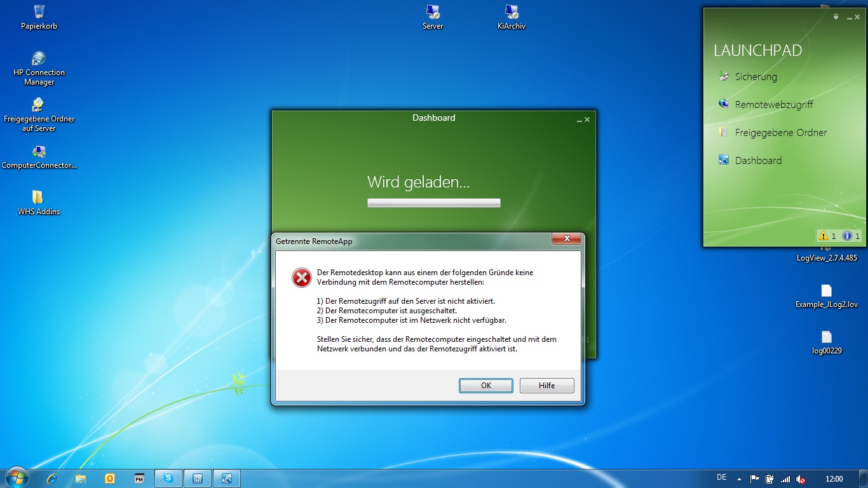This screenshot has height=488, width=868.
Task: Close the Dashboard loading window
Action: tap(587, 119)
